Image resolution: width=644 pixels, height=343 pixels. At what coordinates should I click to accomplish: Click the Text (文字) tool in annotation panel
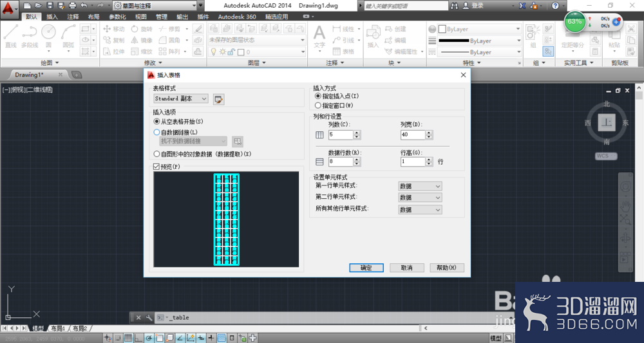coord(319,36)
